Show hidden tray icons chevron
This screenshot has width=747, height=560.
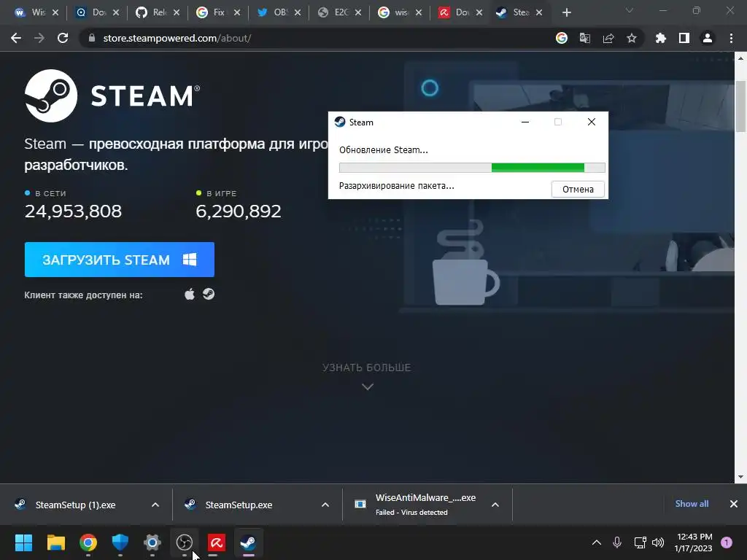click(x=597, y=542)
